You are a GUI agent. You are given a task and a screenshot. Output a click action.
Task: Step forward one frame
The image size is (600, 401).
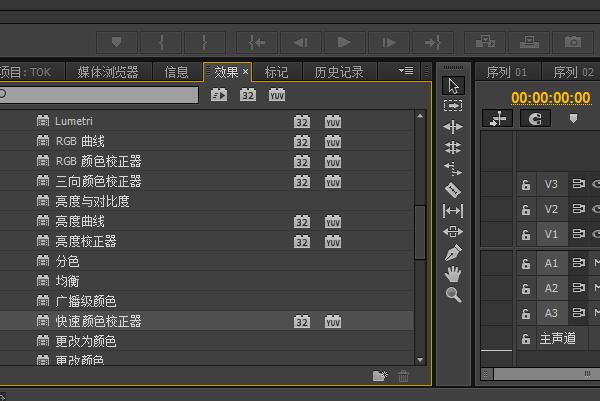coord(388,42)
